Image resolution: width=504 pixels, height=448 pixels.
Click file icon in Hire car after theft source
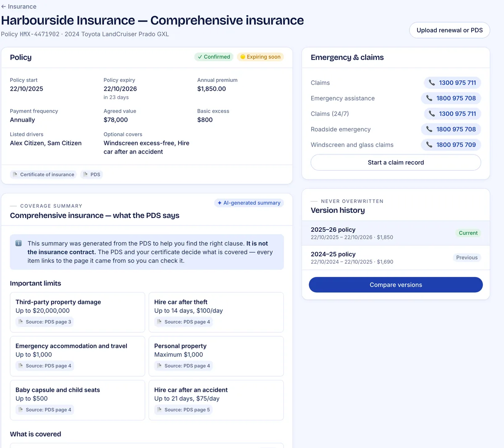click(159, 322)
